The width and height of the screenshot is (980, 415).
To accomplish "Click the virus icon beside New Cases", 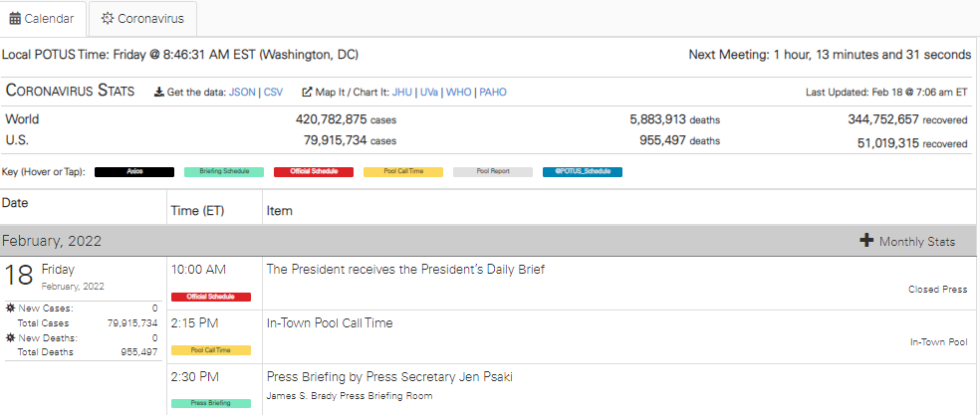I will coord(9,309).
